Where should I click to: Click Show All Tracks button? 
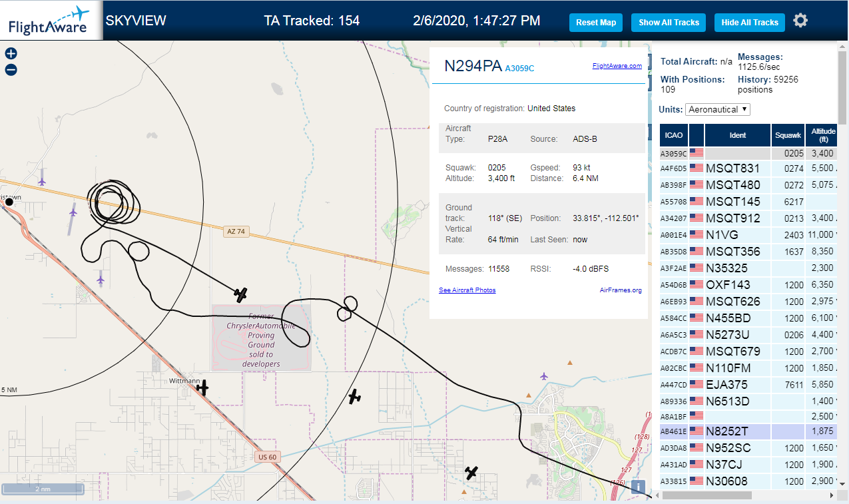(x=669, y=22)
